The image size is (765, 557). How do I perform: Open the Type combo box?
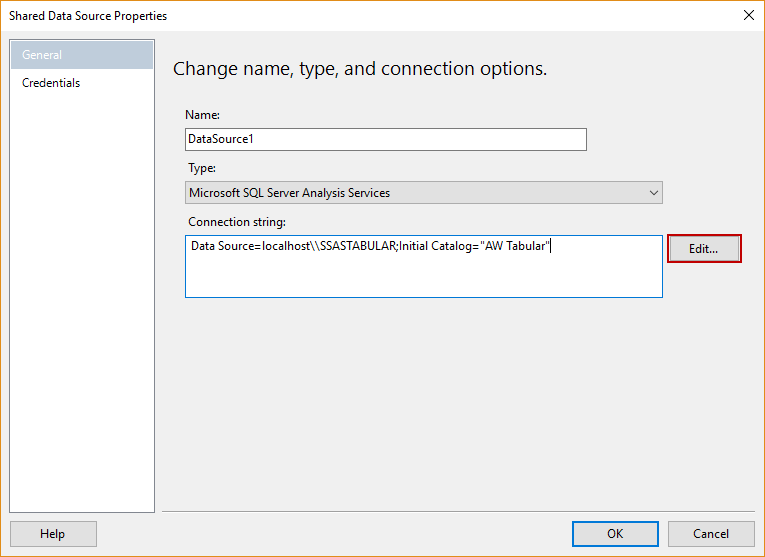point(424,193)
